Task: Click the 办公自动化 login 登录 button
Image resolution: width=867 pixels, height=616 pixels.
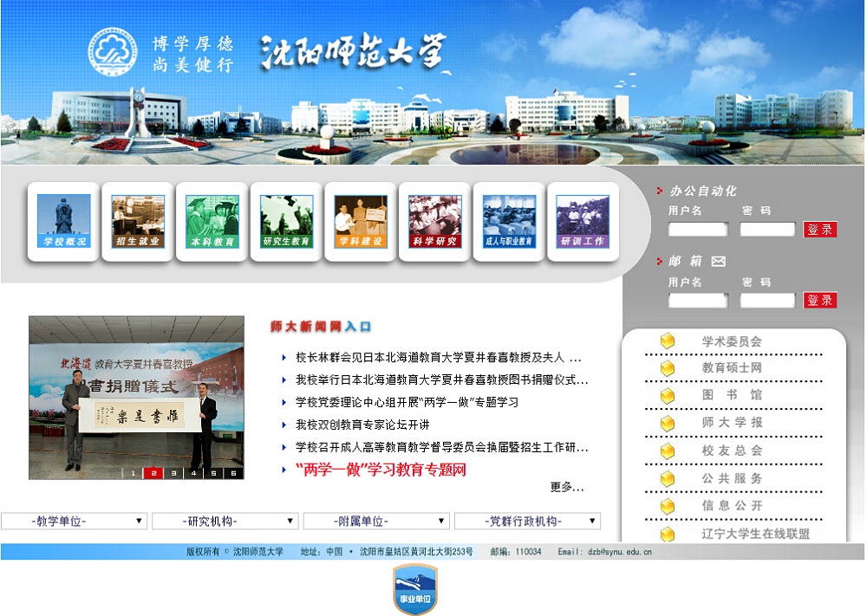Action: tap(819, 230)
